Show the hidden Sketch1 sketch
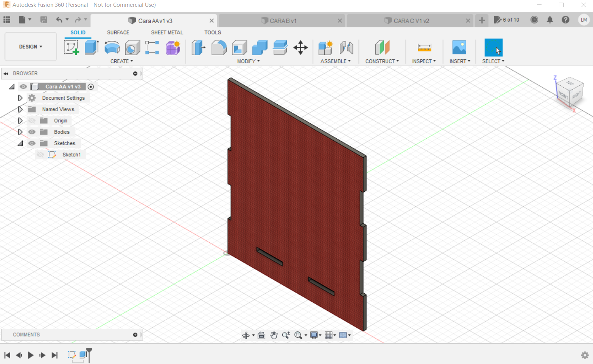 click(40, 155)
